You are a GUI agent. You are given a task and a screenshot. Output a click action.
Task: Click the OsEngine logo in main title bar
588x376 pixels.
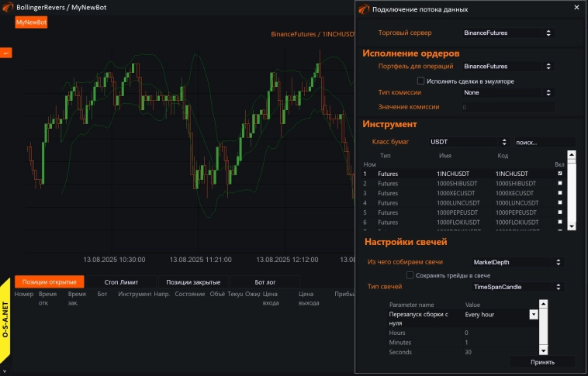pyautogui.click(x=7, y=7)
